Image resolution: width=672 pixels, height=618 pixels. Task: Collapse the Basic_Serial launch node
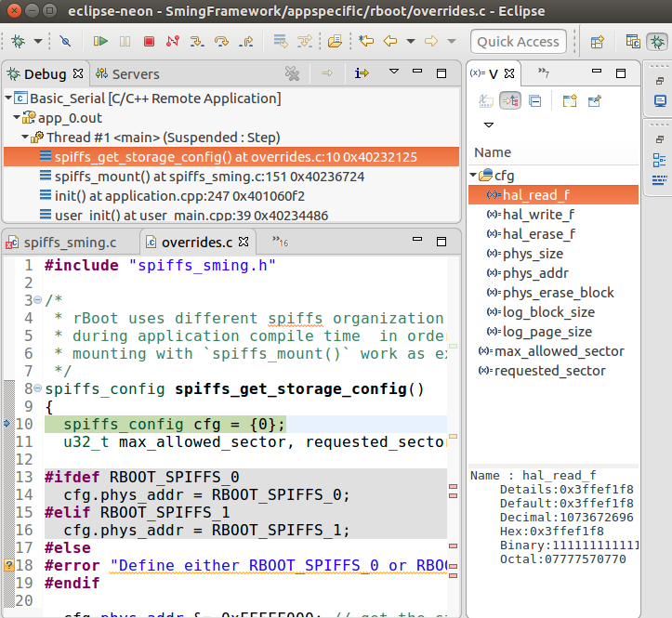pos(8,99)
